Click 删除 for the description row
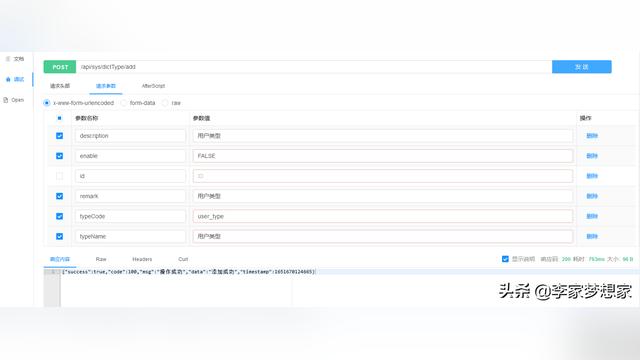Image resolution: width=640 pixels, height=360 pixels. point(592,136)
